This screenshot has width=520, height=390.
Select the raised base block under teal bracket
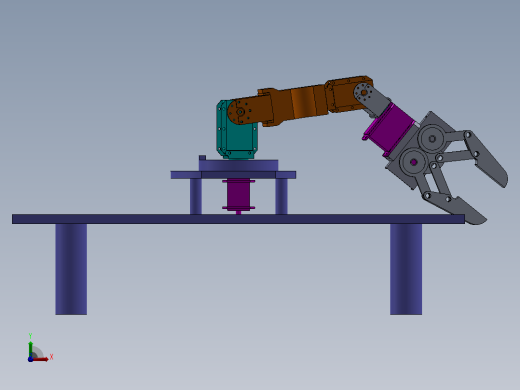238,165
